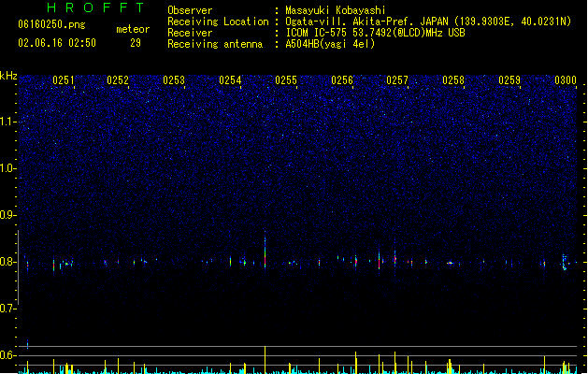This screenshot has width=588, height=374.
Task: Click the meteor label
Action: coord(133,29)
